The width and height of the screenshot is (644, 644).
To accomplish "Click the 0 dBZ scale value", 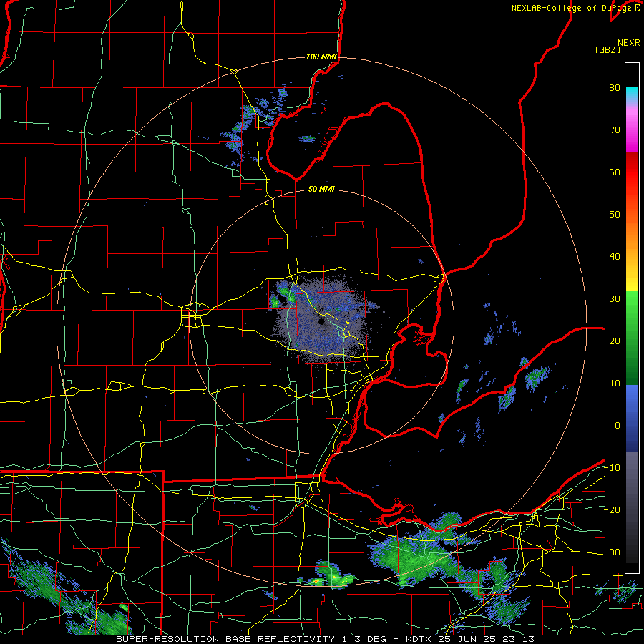I will pos(618,426).
